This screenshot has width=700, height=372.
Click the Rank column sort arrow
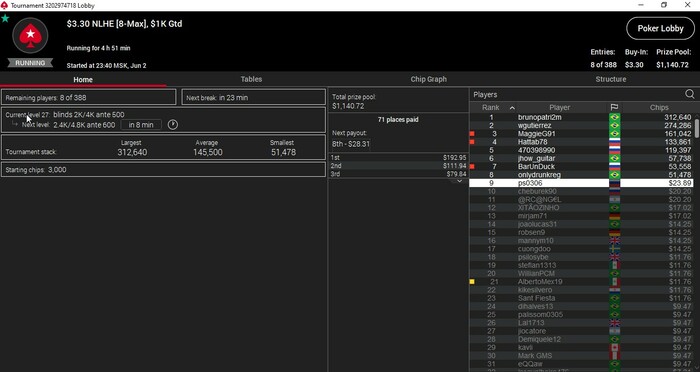[512, 108]
